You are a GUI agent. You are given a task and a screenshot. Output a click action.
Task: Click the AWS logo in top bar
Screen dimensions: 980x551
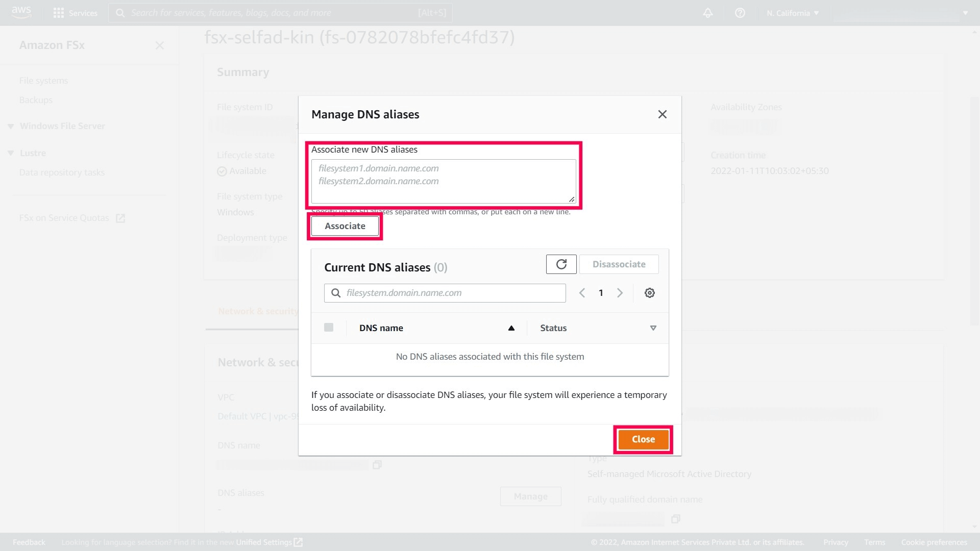tap(21, 13)
